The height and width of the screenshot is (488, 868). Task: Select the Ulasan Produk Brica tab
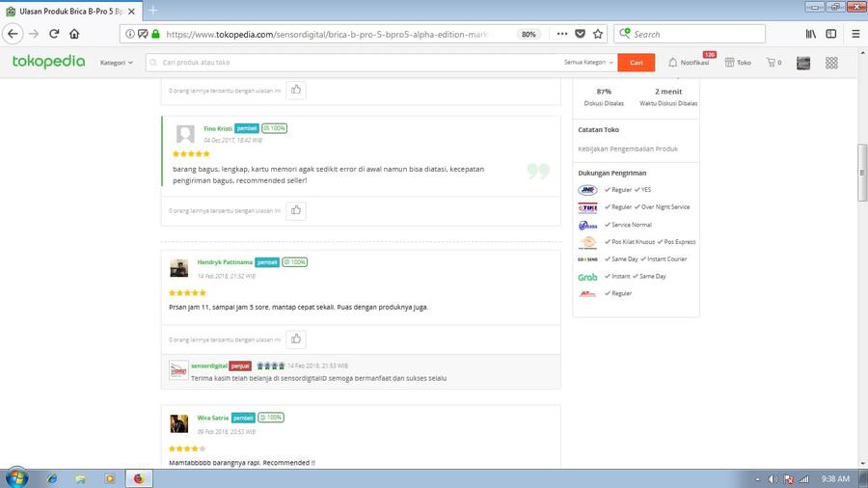68,10
